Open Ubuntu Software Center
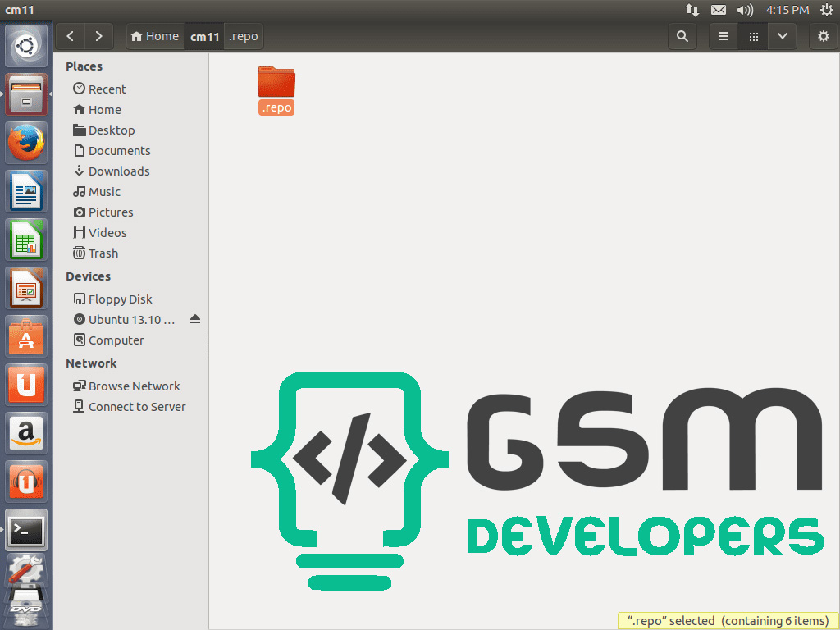Image resolution: width=840 pixels, height=630 pixels. click(26, 336)
